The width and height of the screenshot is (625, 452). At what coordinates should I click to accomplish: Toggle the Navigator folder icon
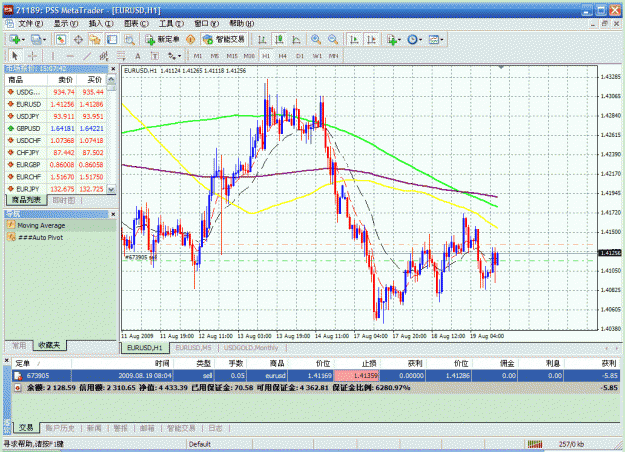(x=95, y=39)
